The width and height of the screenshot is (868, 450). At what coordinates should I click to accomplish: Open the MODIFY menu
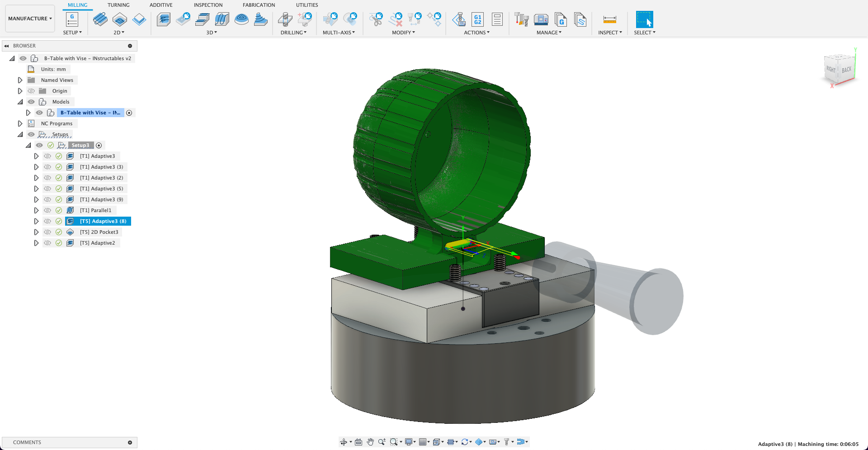pos(403,33)
